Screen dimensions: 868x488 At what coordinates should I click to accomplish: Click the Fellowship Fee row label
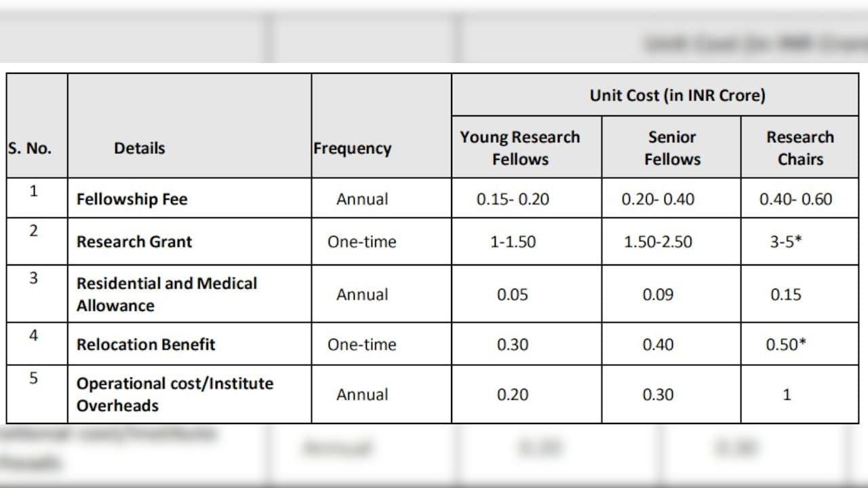click(x=132, y=199)
